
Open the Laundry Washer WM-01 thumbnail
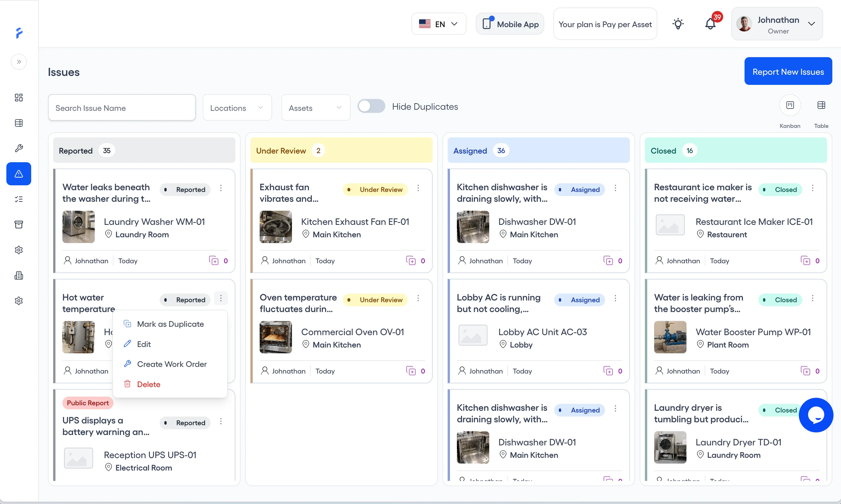click(x=79, y=227)
